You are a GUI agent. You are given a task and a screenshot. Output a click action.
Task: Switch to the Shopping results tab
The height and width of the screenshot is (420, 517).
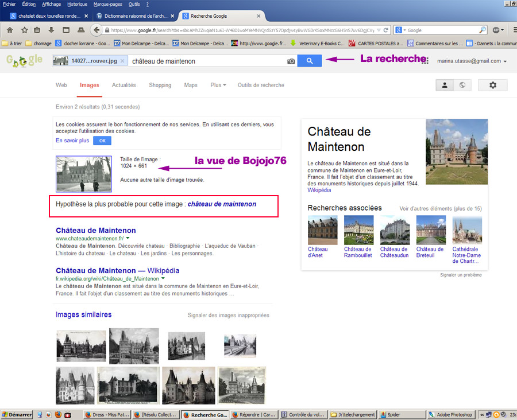(x=160, y=85)
